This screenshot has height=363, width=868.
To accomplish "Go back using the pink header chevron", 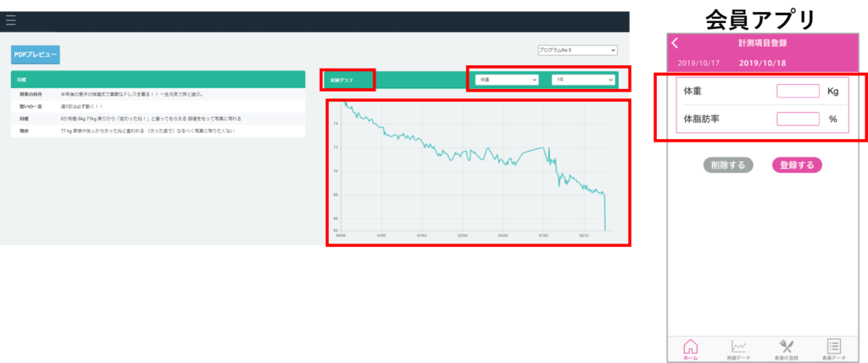I will click(x=675, y=43).
